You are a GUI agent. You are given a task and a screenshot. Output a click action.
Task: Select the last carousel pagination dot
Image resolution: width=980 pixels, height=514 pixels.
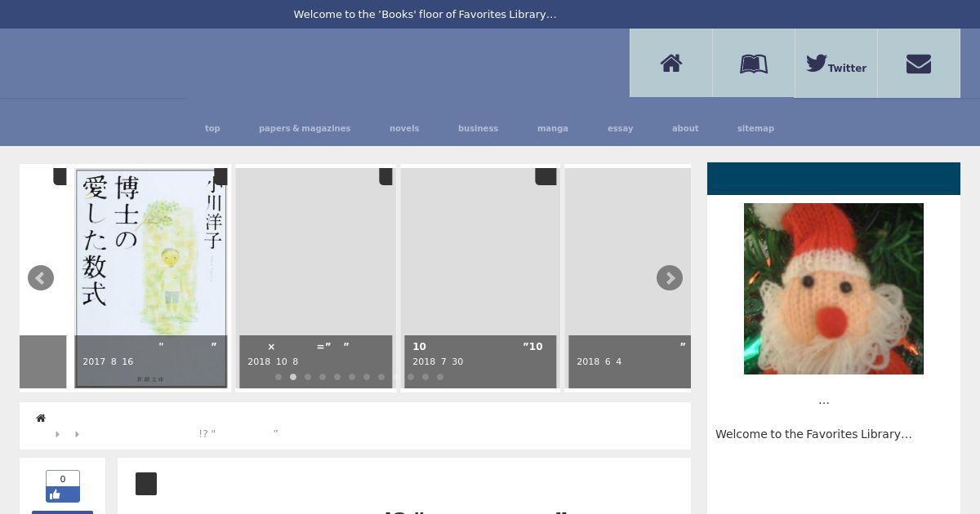(440, 377)
